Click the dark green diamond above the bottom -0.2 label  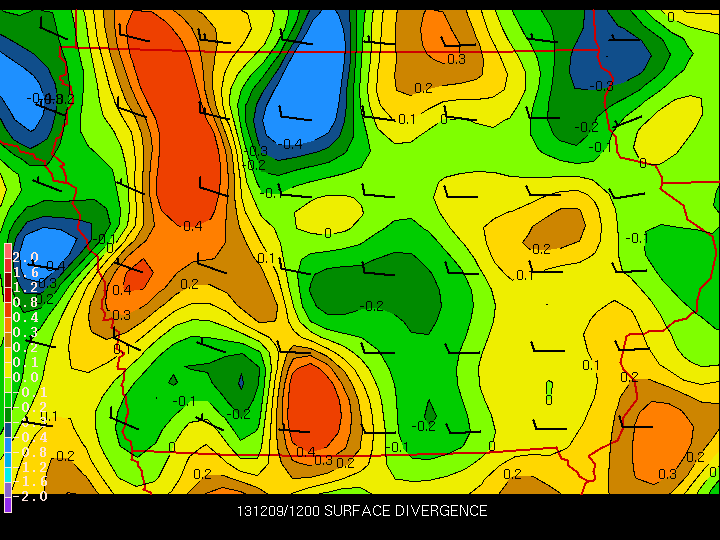pos(430,409)
